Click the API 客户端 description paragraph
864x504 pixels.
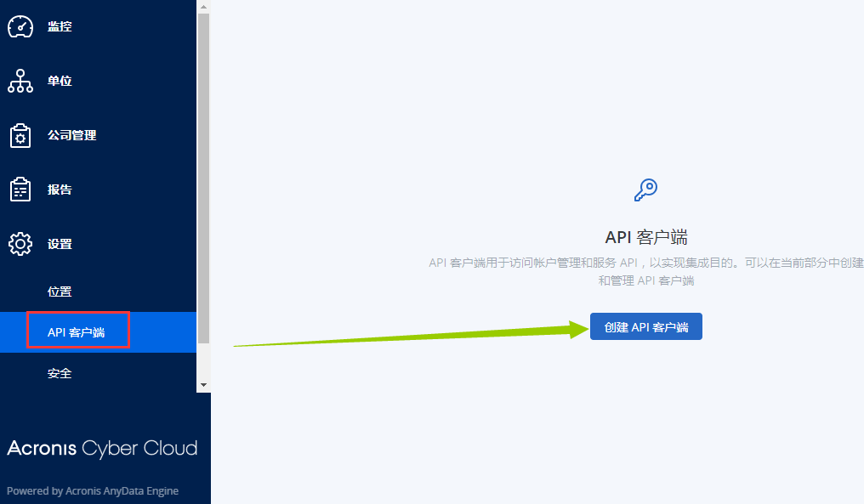tap(646, 272)
